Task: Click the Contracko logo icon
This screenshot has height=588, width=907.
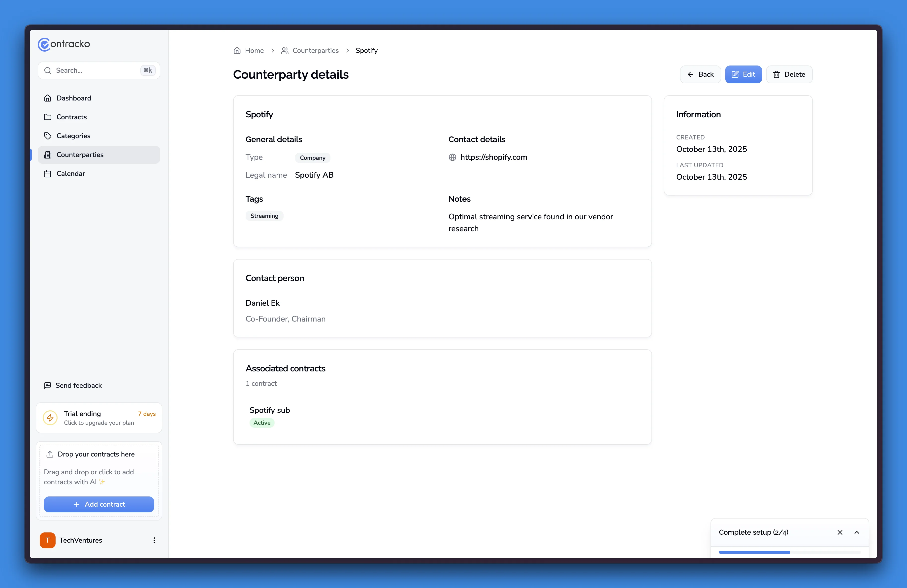Action: [x=44, y=44]
